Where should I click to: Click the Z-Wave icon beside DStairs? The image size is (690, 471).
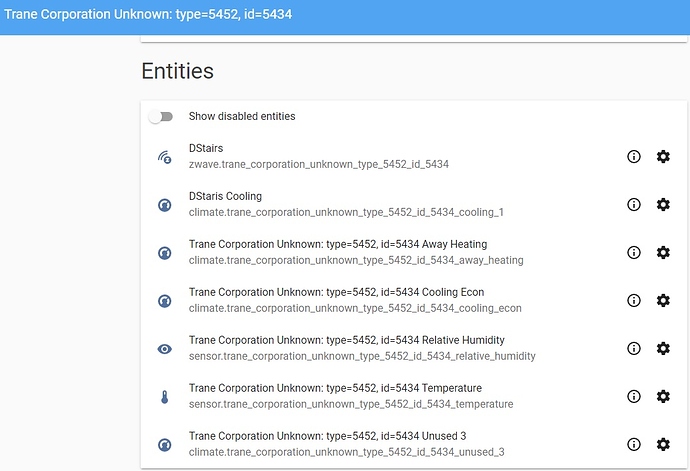[x=165, y=157]
